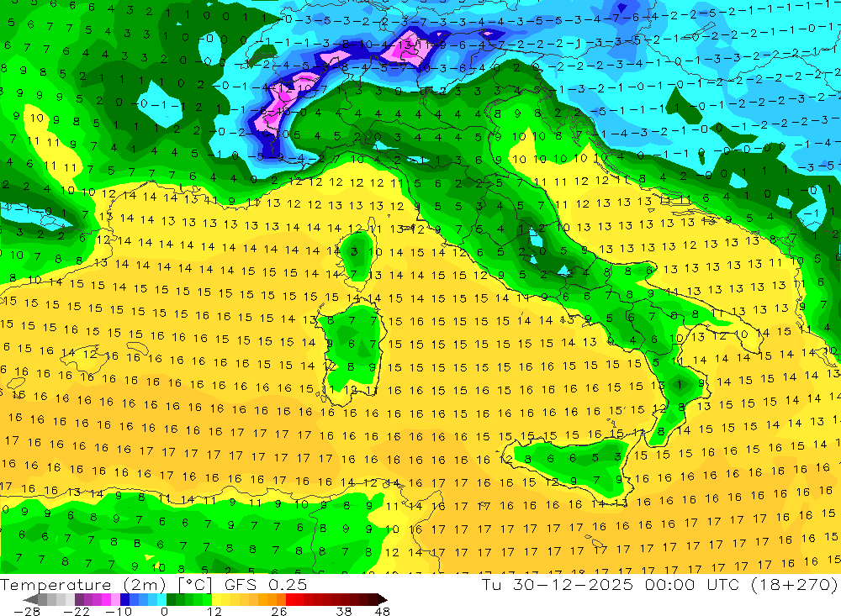The image size is (841, 616).
Task: Click the dark maroon right arrow end of scale
Action: tap(383, 599)
